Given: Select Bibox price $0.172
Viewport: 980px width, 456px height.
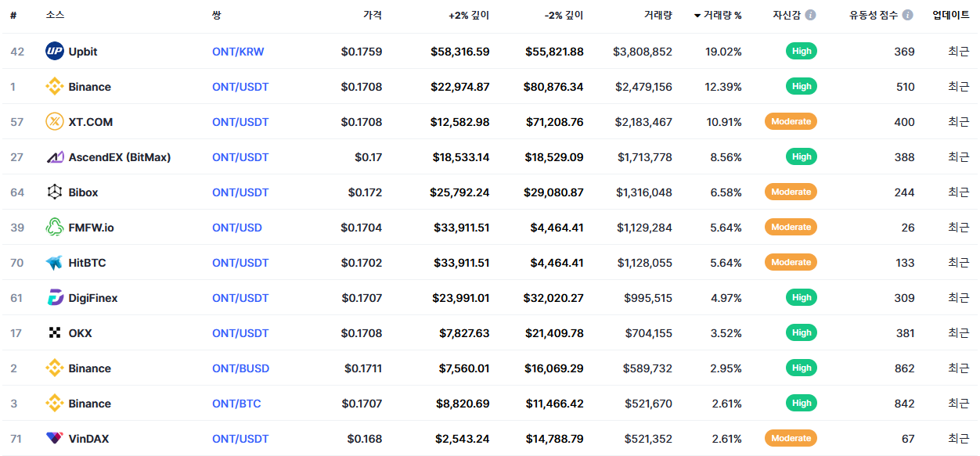Looking at the screenshot, I should [366, 192].
